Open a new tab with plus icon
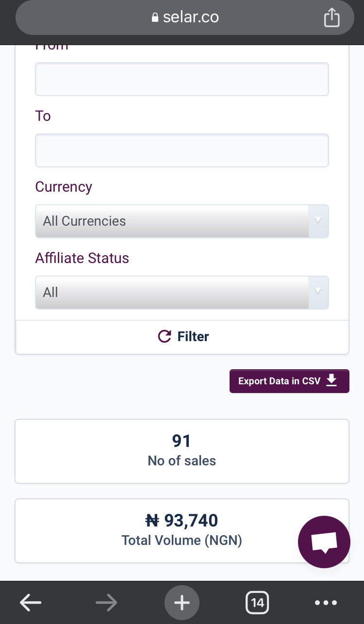 [182, 603]
